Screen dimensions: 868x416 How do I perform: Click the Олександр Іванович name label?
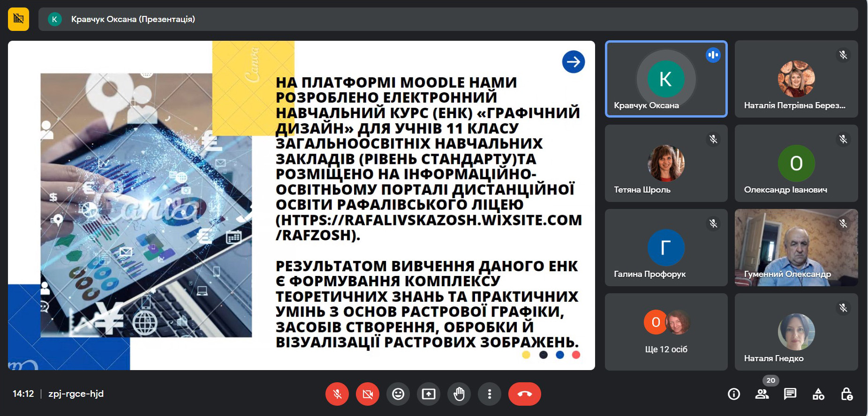coord(785,190)
